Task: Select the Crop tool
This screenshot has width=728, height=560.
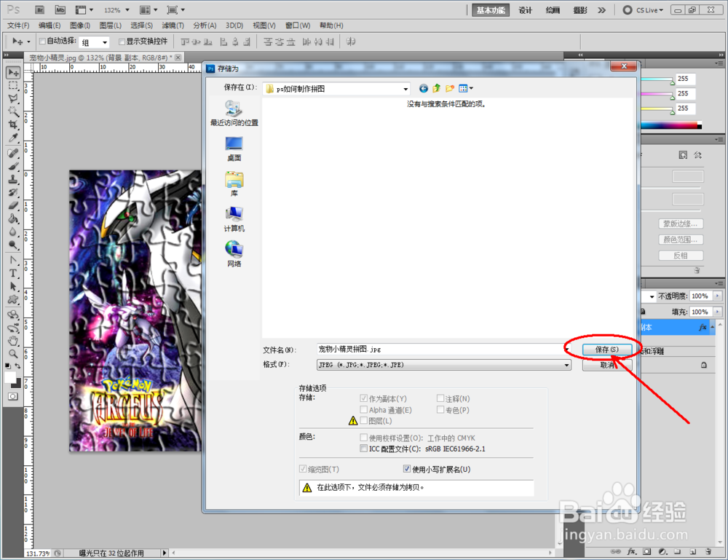Action: click(x=13, y=125)
